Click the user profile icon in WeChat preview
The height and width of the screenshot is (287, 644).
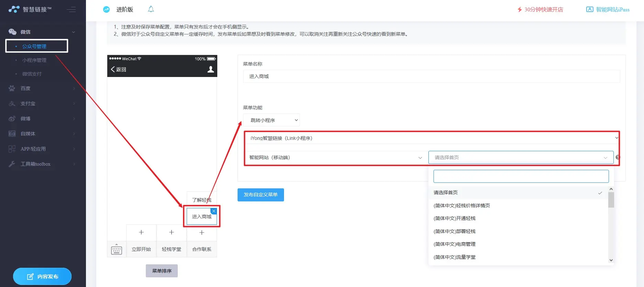coord(210,69)
